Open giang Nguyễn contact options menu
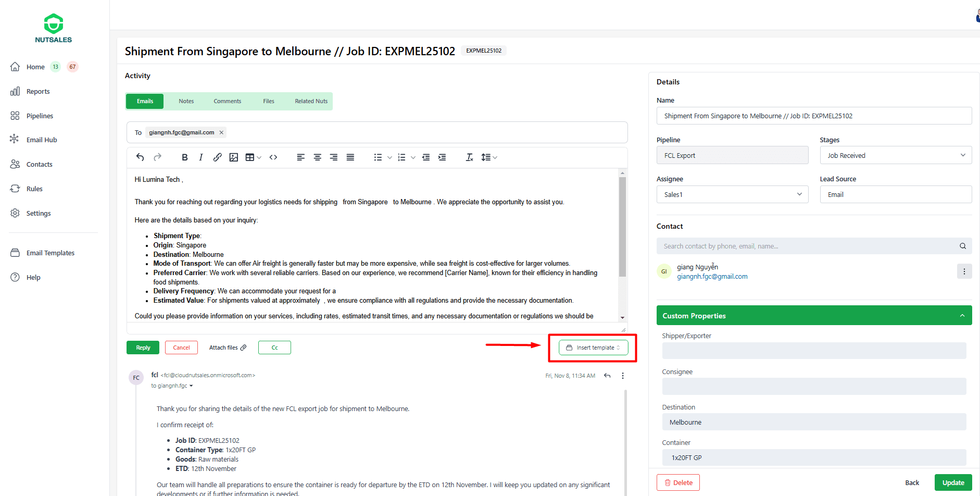The image size is (980, 496). tap(964, 271)
